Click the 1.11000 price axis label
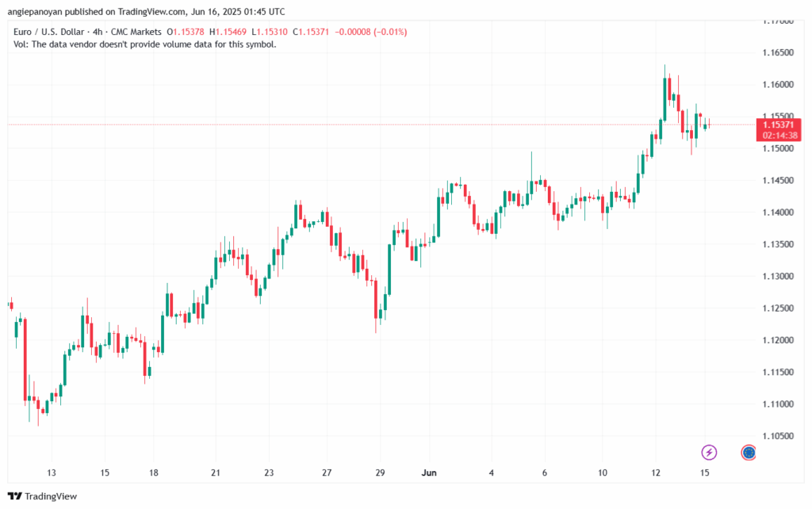The image size is (812, 509). click(778, 404)
